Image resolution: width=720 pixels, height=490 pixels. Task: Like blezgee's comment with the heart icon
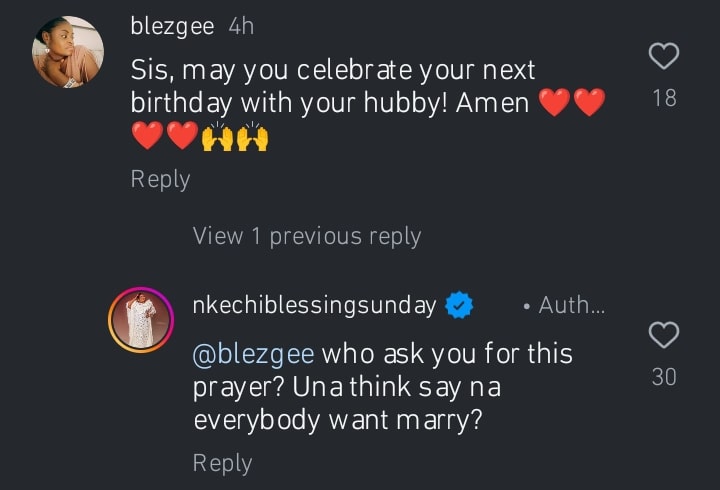click(x=664, y=56)
